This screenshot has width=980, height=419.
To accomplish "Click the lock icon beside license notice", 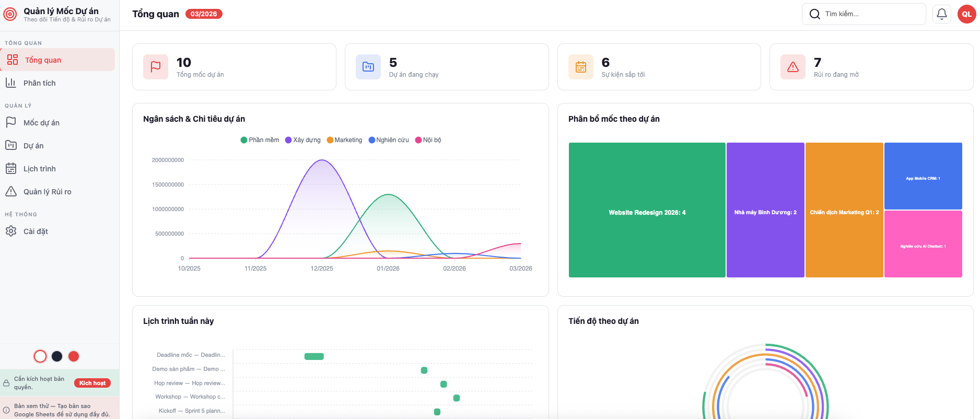I will (x=6, y=383).
